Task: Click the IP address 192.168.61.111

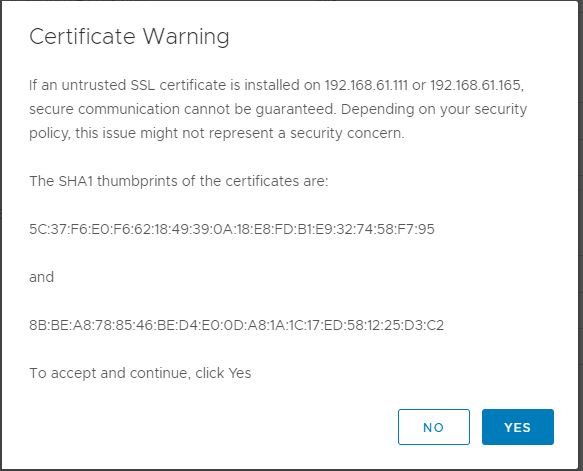Action: coord(366,85)
